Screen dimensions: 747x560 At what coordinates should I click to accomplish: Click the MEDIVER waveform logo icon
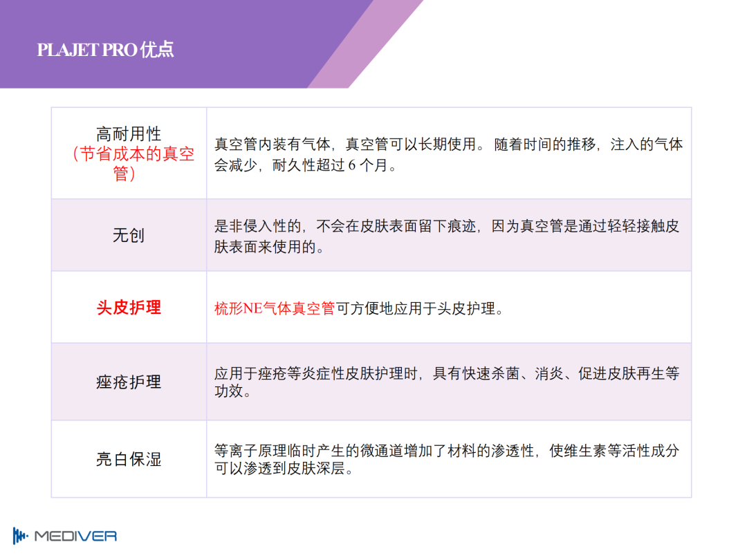tap(20, 536)
